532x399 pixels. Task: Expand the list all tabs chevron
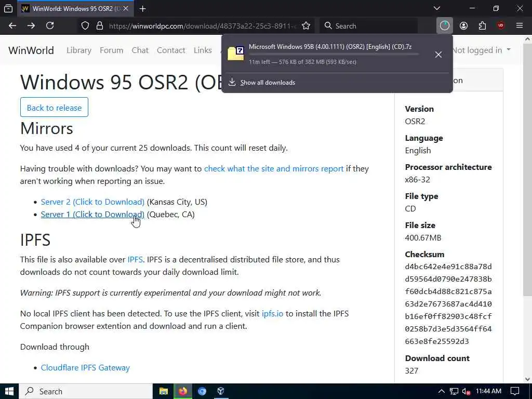[437, 8]
